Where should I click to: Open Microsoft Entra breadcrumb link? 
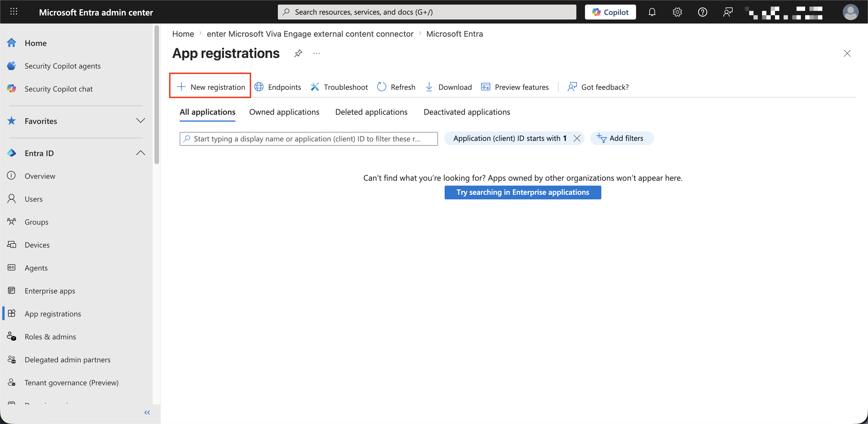[454, 34]
